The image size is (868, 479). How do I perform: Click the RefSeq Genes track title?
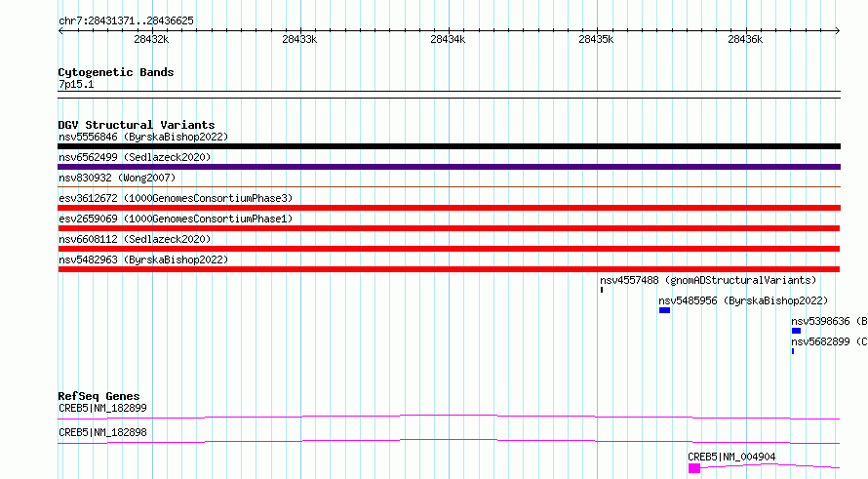click(99, 396)
